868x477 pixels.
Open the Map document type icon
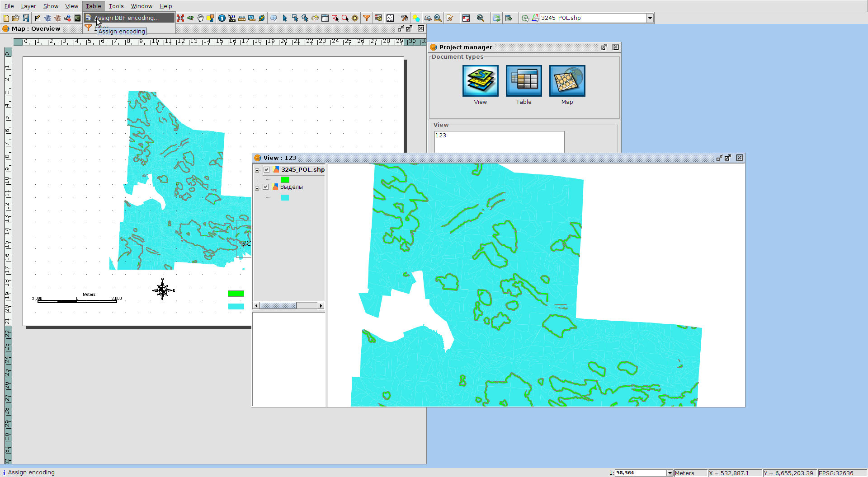point(567,81)
